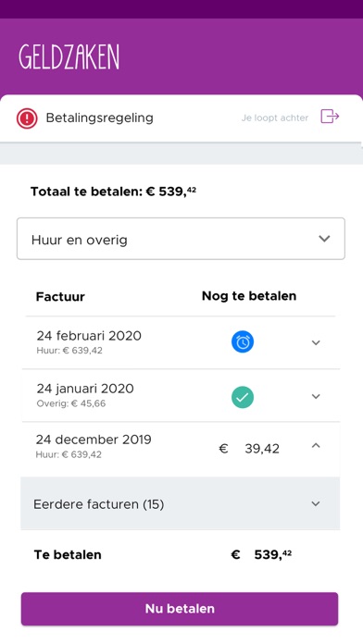Click the green checkmark paid icon
The height and width of the screenshot is (644, 363).
click(243, 397)
